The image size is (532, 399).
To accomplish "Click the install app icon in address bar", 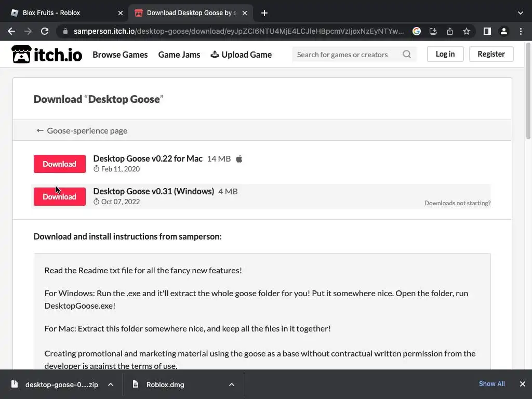I will coord(433,31).
